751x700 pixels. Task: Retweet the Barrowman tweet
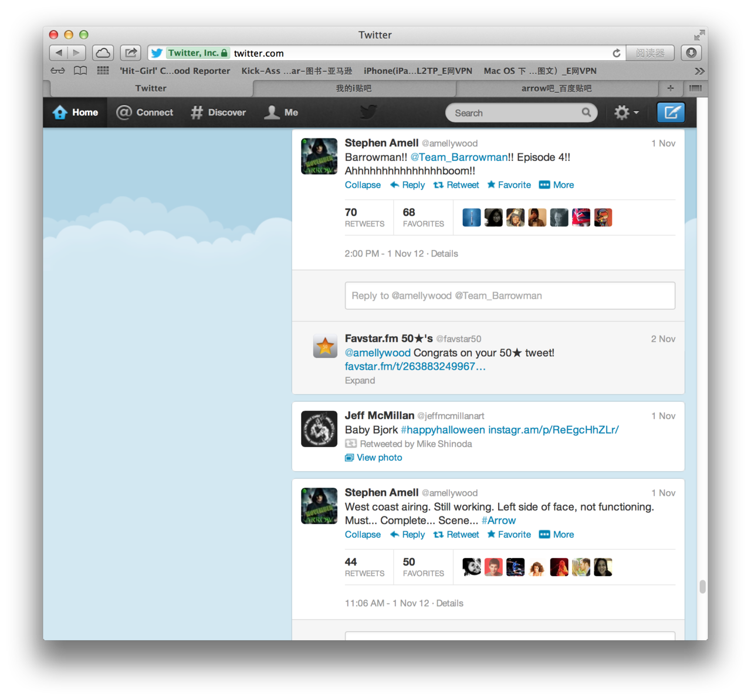point(456,185)
